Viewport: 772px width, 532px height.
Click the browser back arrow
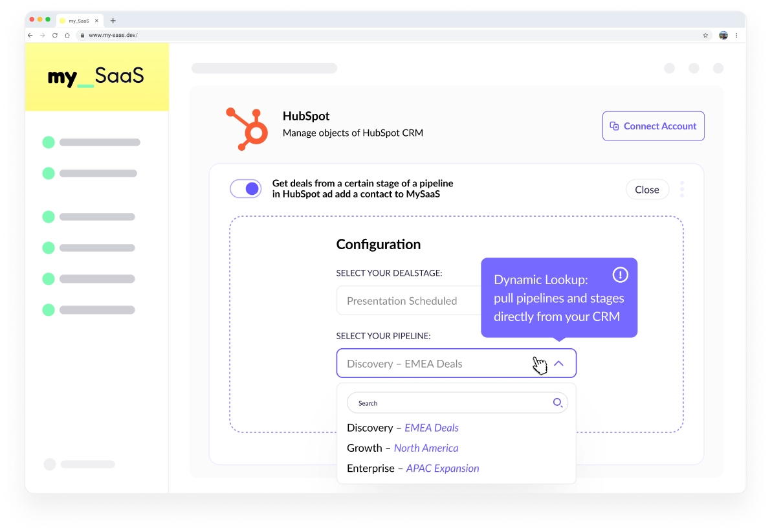click(30, 35)
